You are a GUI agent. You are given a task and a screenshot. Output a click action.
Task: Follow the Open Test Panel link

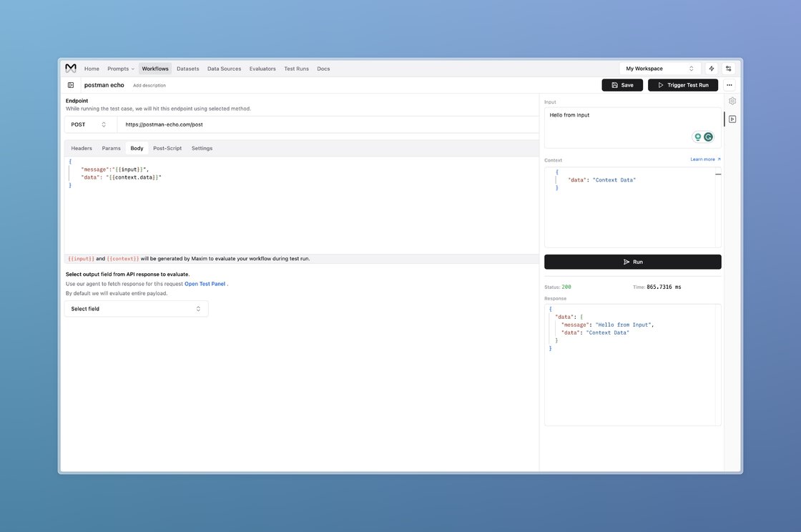[x=205, y=284]
